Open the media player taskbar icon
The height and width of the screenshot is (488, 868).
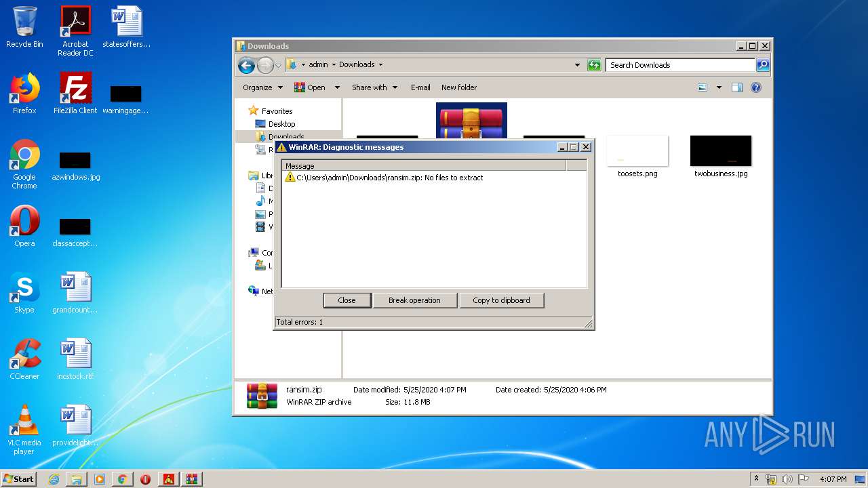click(x=100, y=479)
